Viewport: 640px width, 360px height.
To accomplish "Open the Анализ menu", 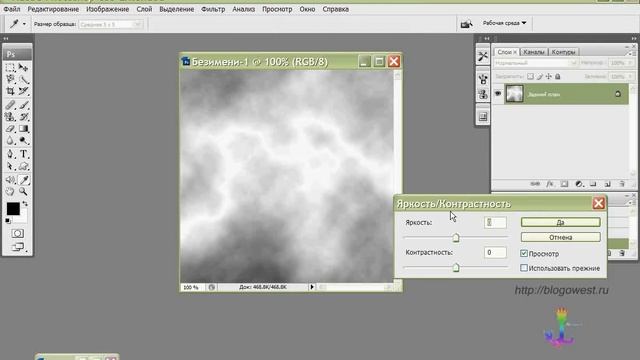I will coord(243,9).
